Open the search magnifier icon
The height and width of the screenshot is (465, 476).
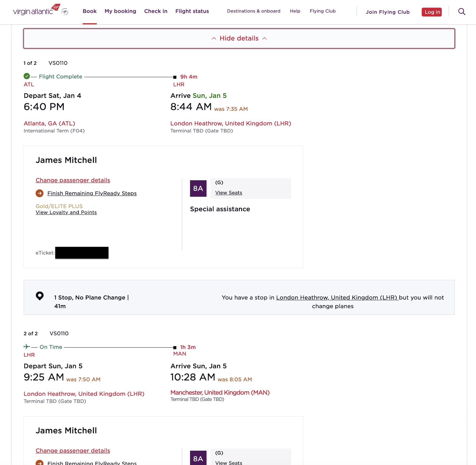(461, 11)
